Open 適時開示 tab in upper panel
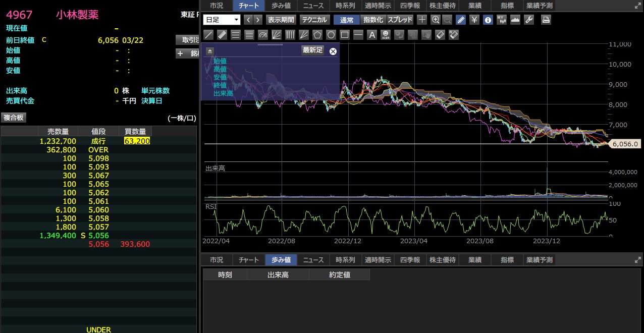Viewport: 644px width, 333px height. tap(378, 6)
